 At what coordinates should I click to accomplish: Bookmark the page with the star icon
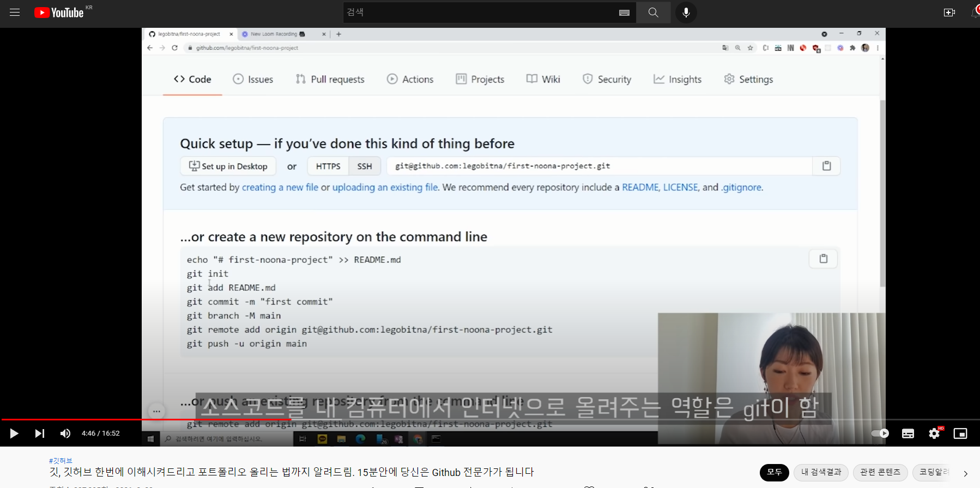[751, 48]
